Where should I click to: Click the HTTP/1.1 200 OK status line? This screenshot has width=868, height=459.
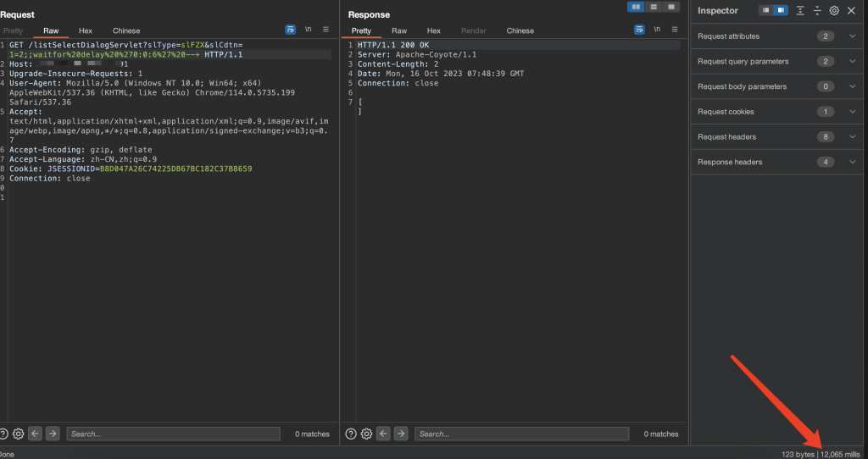click(393, 46)
